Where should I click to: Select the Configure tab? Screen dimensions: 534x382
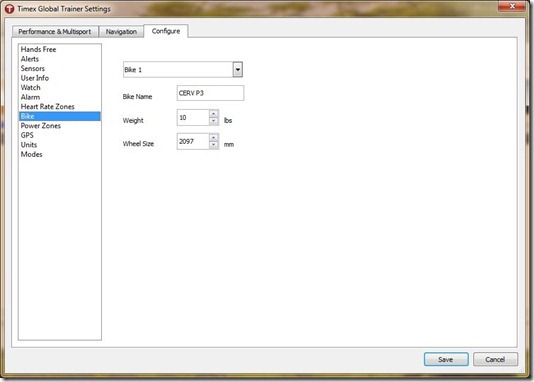click(166, 31)
